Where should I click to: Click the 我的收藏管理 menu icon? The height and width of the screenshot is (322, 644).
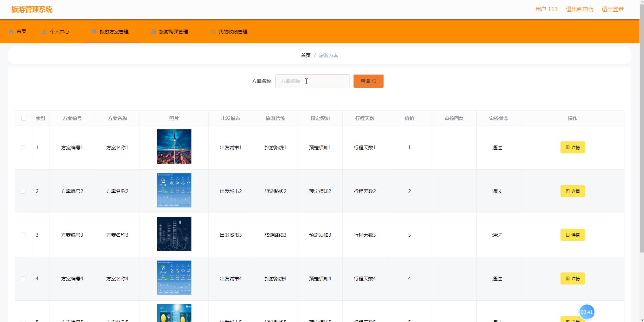[213, 32]
